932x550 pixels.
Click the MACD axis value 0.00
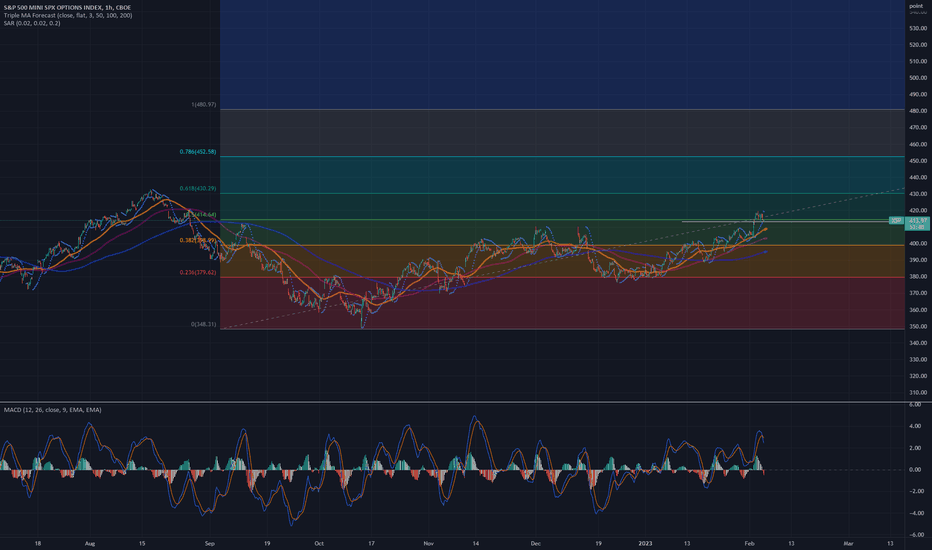point(915,470)
